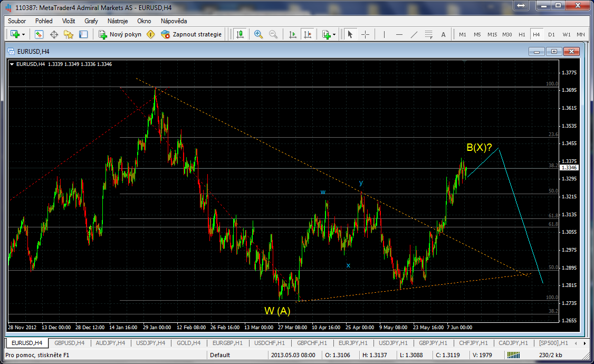
Task: Switch to GBPCHF,H1 chart tab
Action: (x=312, y=343)
